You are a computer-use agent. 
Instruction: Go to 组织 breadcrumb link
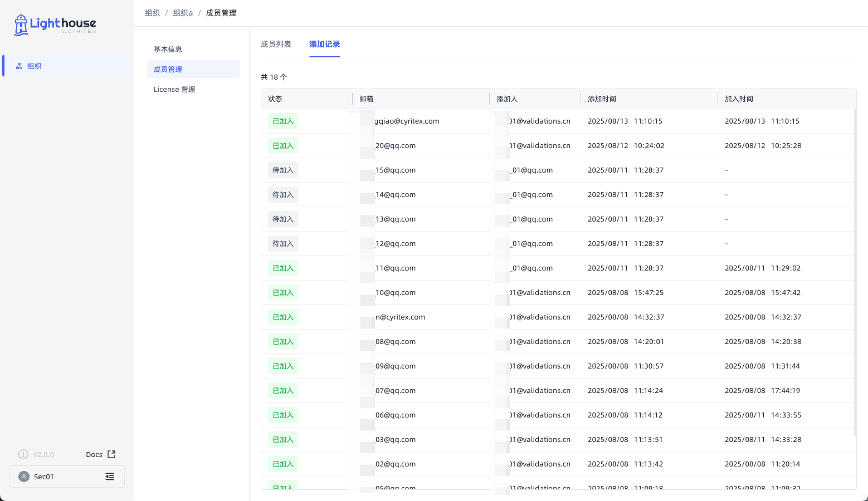click(153, 13)
